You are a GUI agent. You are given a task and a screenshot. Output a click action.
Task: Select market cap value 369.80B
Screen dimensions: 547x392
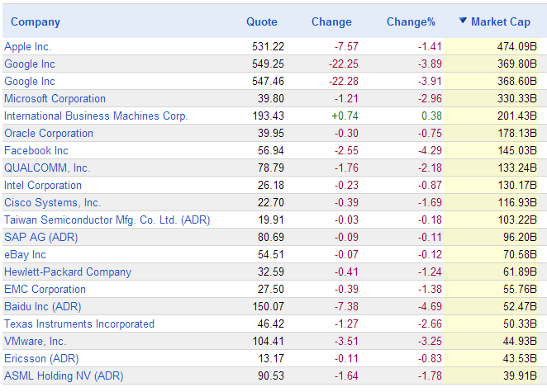[517, 64]
